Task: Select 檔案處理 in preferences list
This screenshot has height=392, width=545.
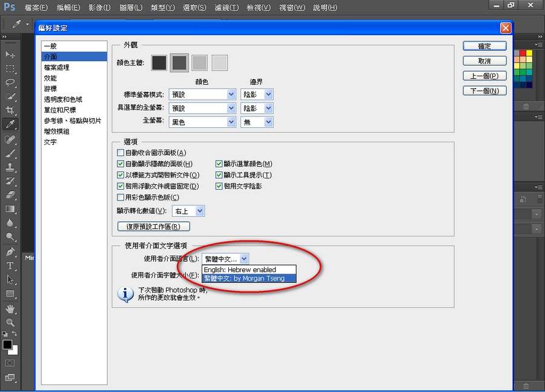Action: pyautogui.click(x=74, y=67)
